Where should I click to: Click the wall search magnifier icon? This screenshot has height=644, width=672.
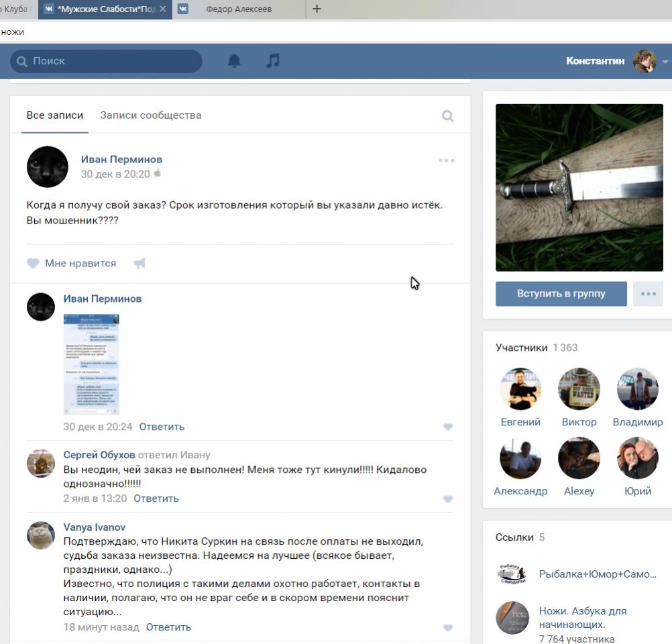coord(447,116)
